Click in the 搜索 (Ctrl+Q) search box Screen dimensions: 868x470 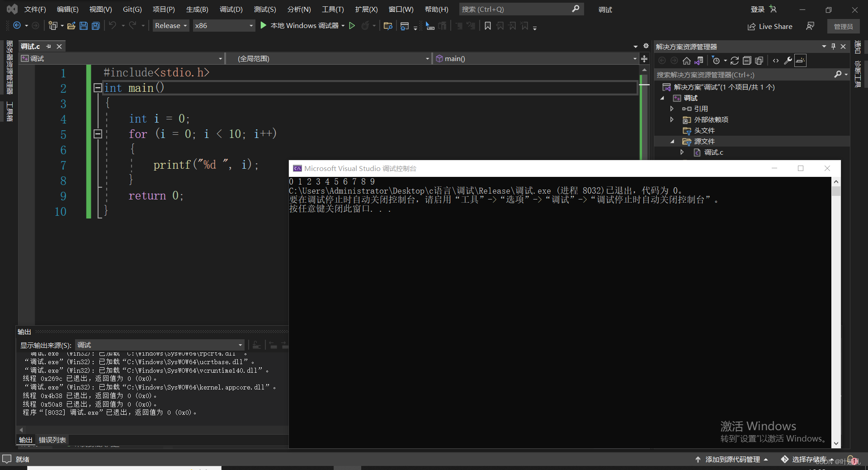(521, 9)
